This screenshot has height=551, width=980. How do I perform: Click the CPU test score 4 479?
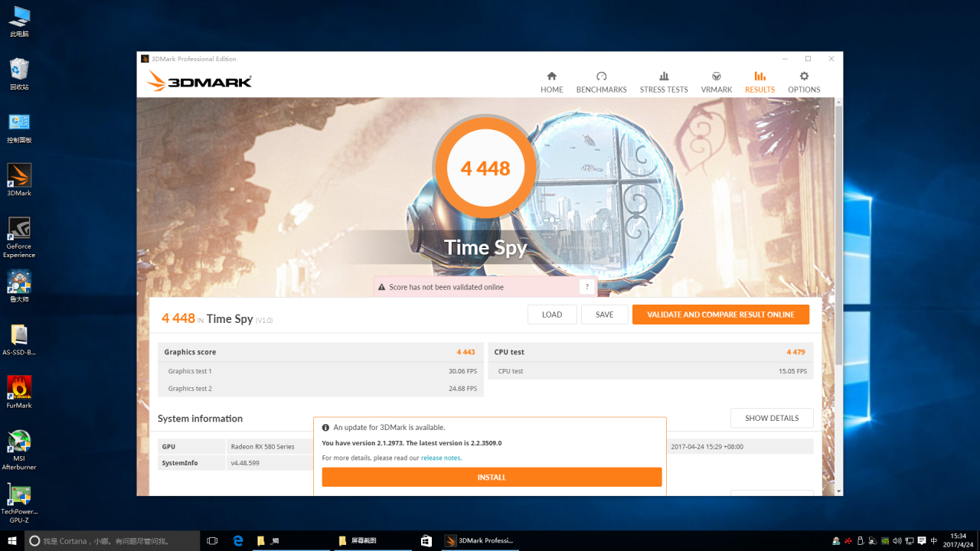click(796, 352)
